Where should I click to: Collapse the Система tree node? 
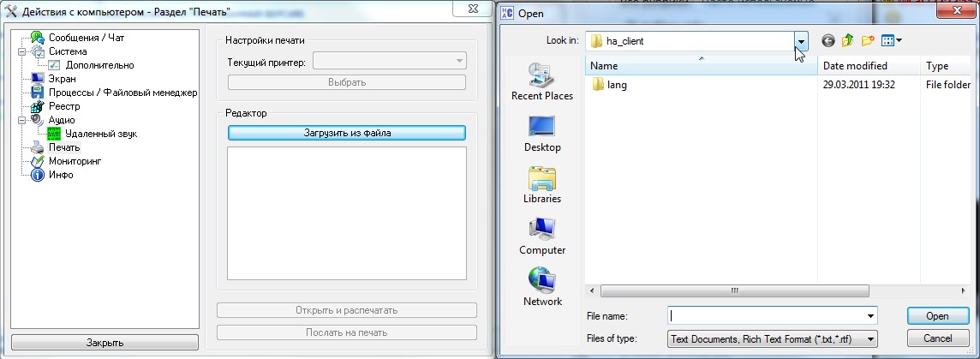(x=21, y=51)
